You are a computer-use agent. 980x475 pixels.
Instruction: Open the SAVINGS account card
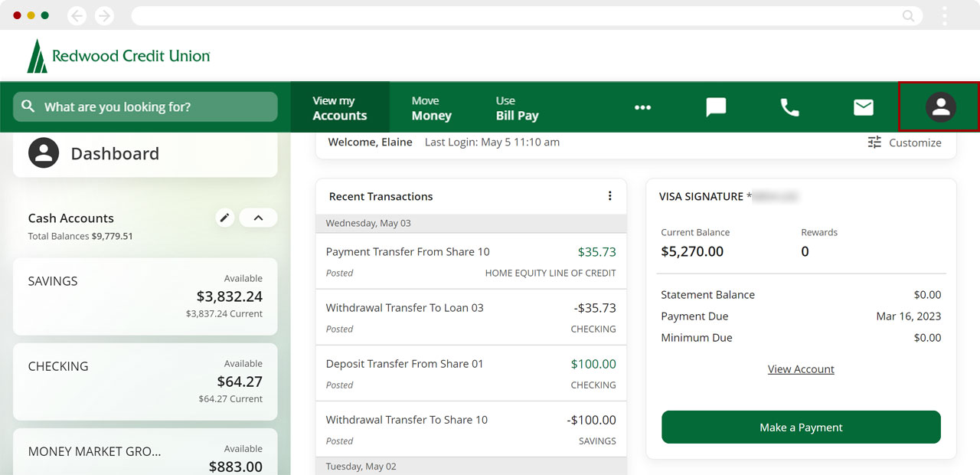145,296
